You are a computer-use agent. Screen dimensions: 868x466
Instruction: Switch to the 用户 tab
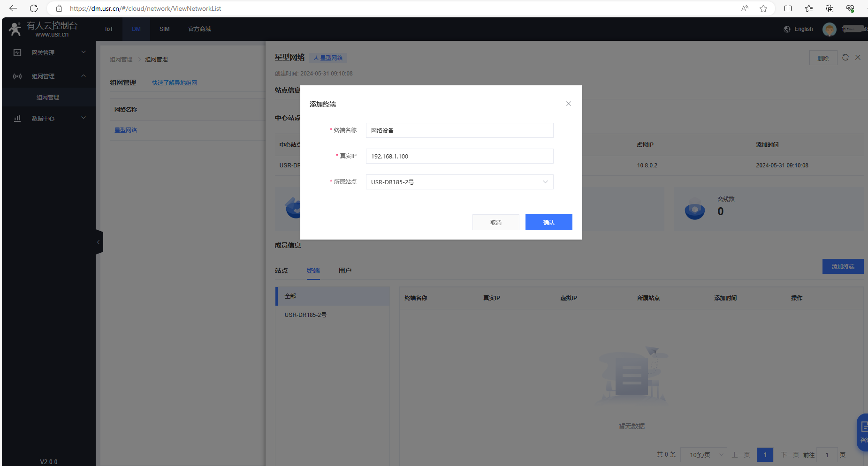[x=345, y=271]
